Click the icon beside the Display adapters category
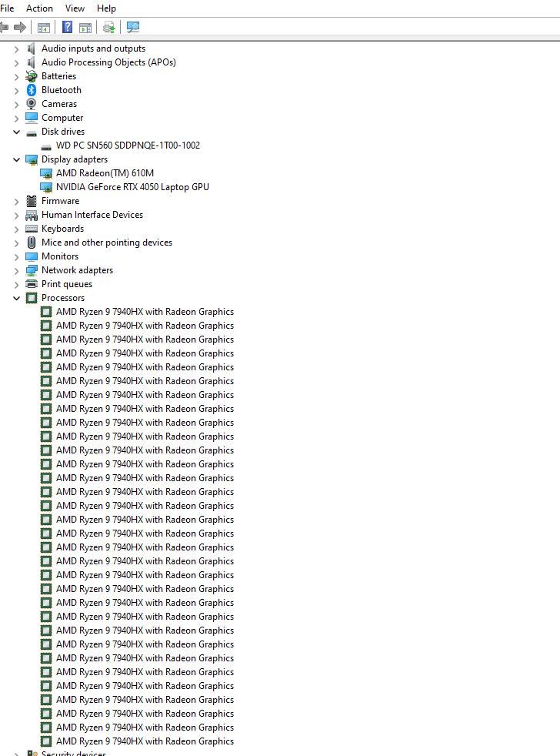 (x=32, y=159)
